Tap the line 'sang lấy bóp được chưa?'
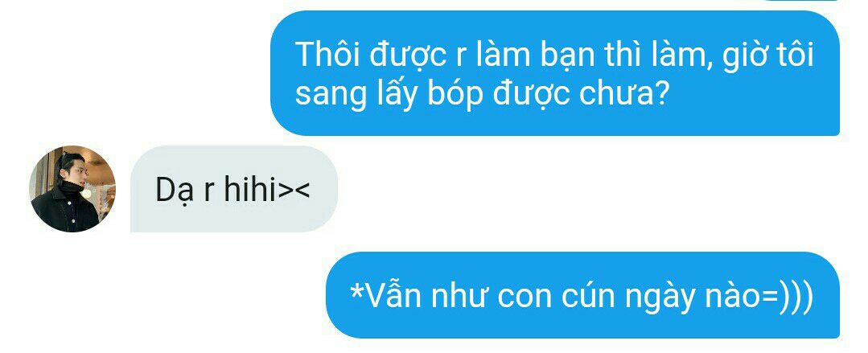 click(x=482, y=95)
